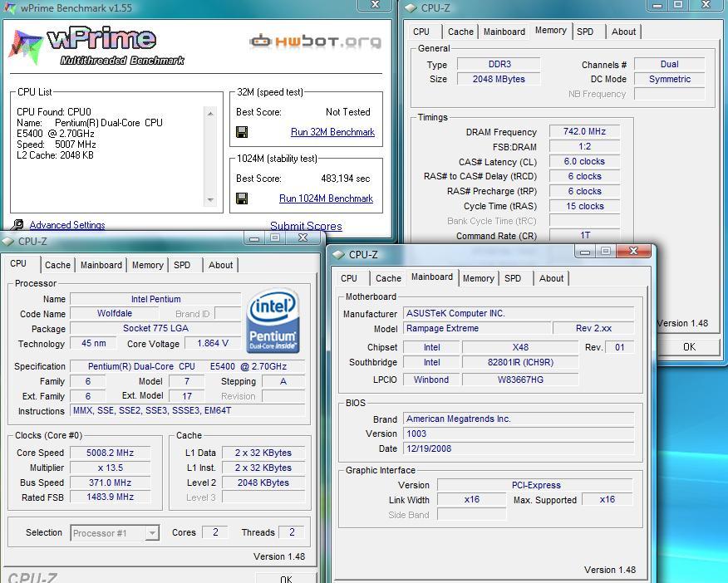Click the Multiplier value x 13.5
Screen dimensions: 728x583
110,468
